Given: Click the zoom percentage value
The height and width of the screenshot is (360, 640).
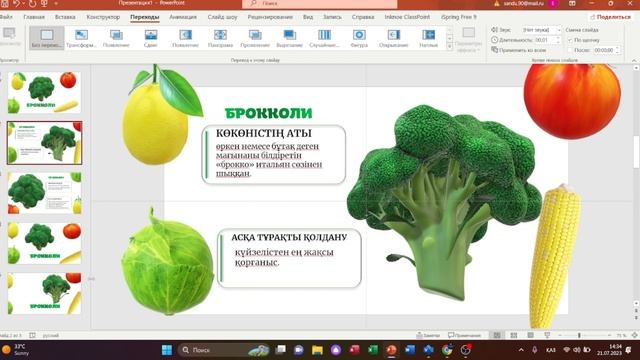Looking at the screenshot, I should [x=621, y=335].
